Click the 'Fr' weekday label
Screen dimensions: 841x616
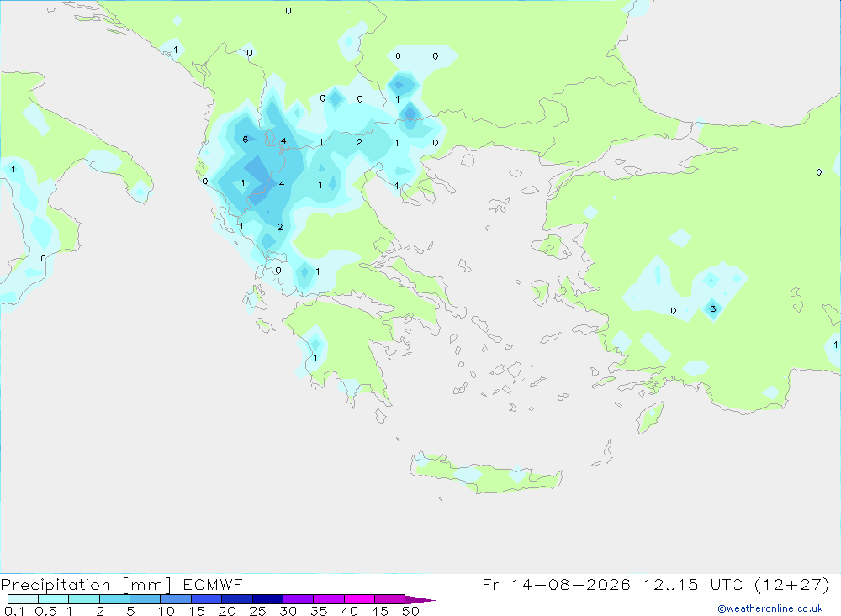pyautogui.click(x=490, y=584)
